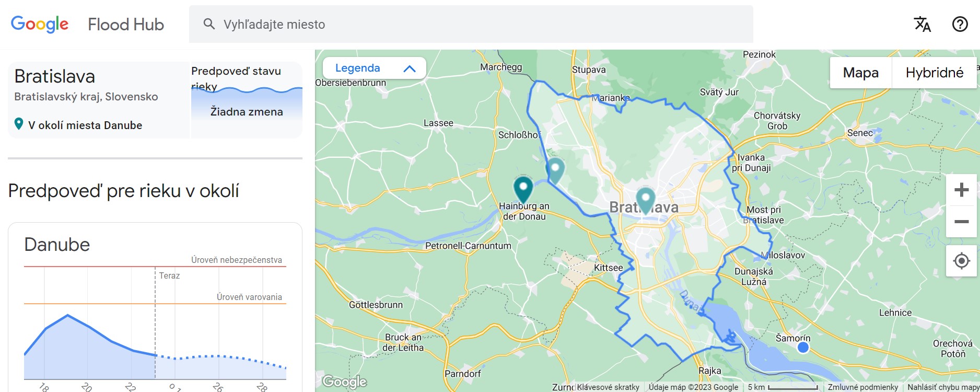Collapse the Legenda panel
This screenshot has height=392, width=980.
pos(375,68)
